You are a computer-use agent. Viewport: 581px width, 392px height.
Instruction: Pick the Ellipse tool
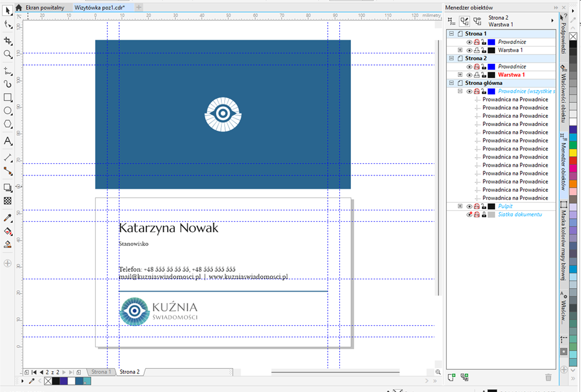click(8, 111)
